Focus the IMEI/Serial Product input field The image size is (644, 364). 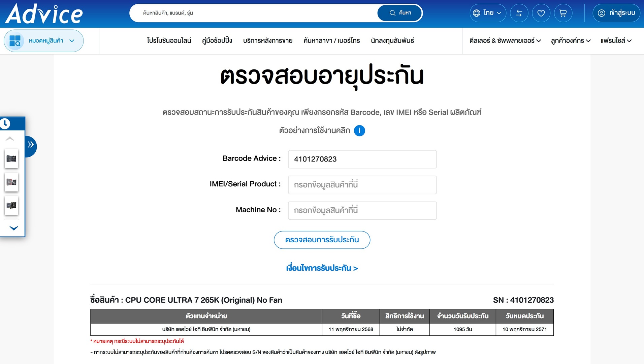[362, 185]
